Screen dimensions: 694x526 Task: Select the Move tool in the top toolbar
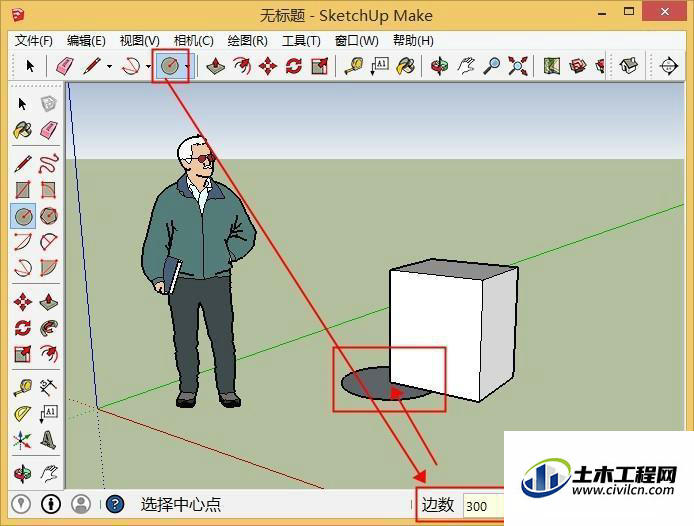(268, 66)
